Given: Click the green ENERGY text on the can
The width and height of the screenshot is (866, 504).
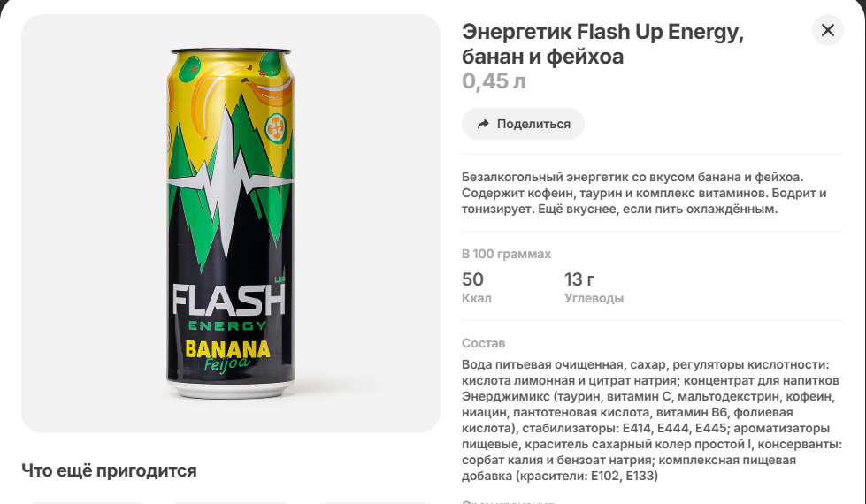Looking at the screenshot, I should [227, 325].
